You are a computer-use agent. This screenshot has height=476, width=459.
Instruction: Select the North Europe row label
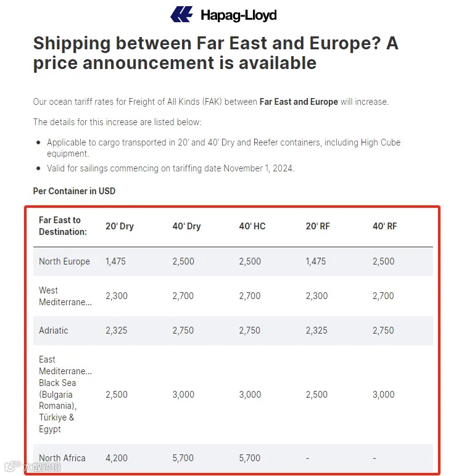tap(64, 261)
